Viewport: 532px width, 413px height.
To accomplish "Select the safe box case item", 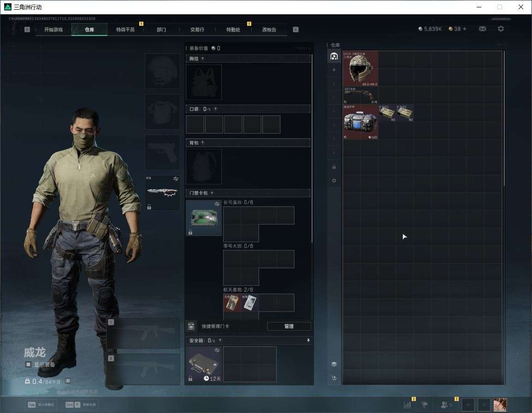I will (x=204, y=364).
